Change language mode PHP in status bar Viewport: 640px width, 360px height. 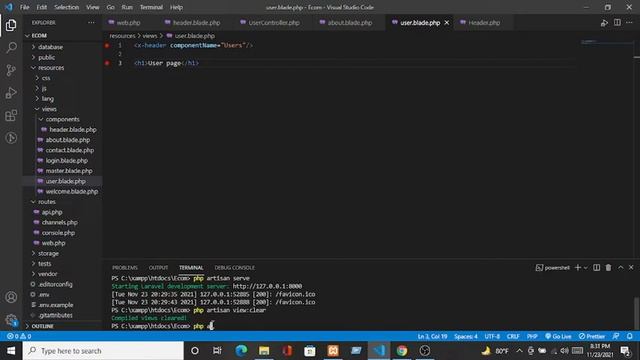(x=532, y=336)
